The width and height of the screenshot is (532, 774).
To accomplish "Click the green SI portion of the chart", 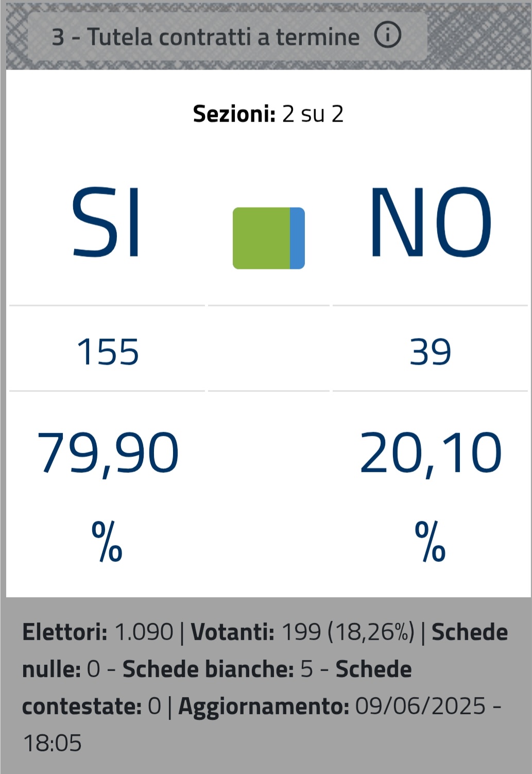I will (262, 238).
